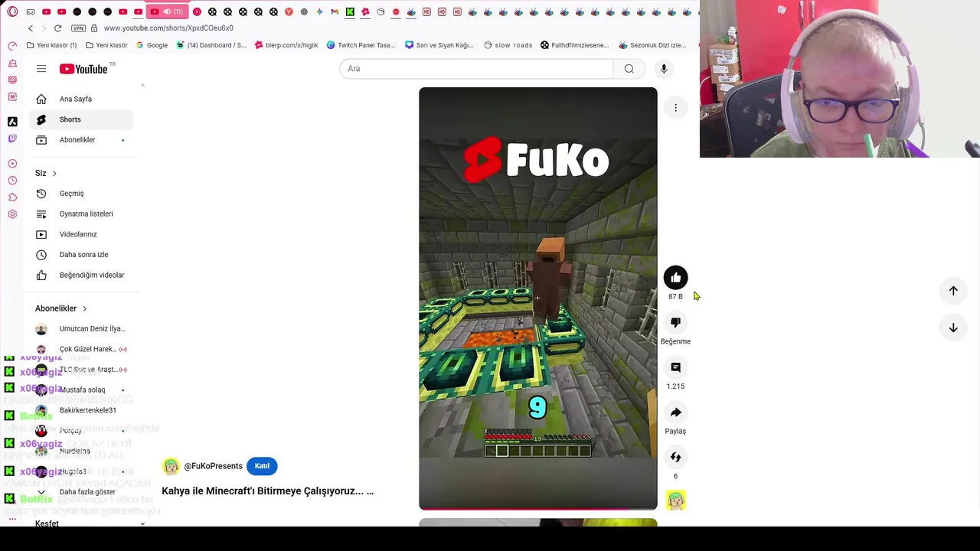Open the @FuKoPresents channel link

(213, 466)
